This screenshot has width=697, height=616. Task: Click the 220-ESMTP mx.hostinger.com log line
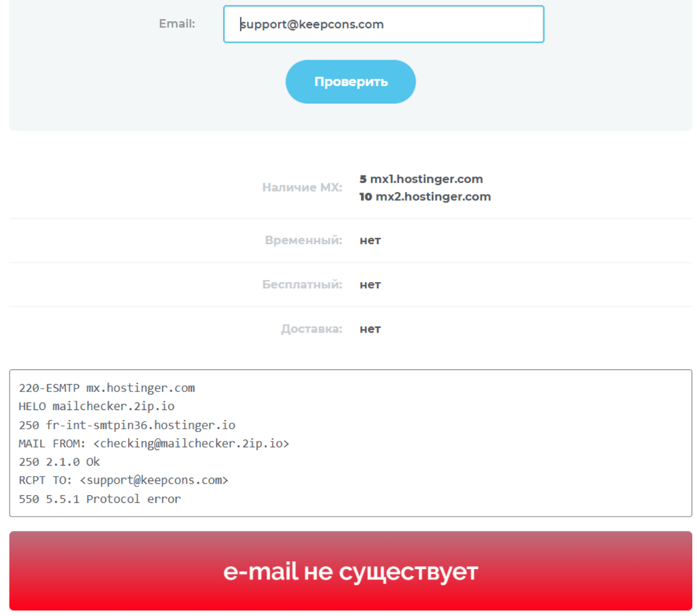[107, 388]
